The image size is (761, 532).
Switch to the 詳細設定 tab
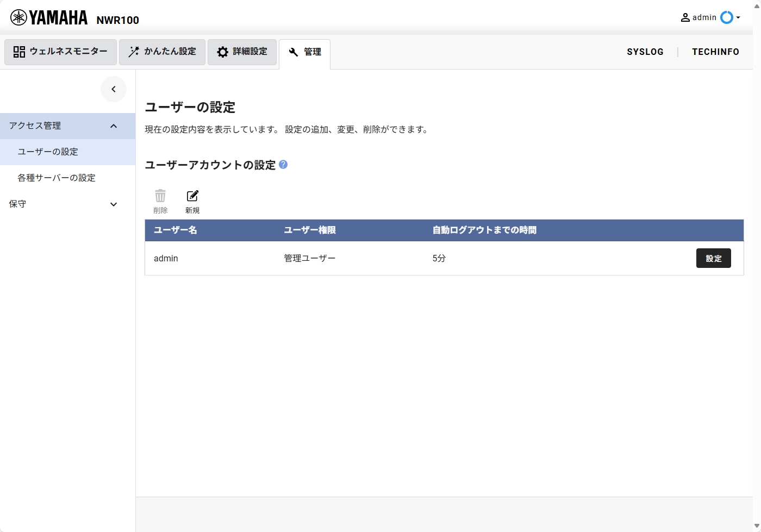(242, 51)
